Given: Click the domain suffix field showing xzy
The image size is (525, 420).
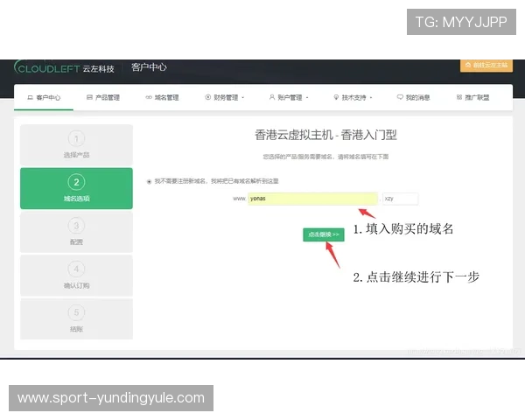Looking at the screenshot, I should (x=401, y=199).
